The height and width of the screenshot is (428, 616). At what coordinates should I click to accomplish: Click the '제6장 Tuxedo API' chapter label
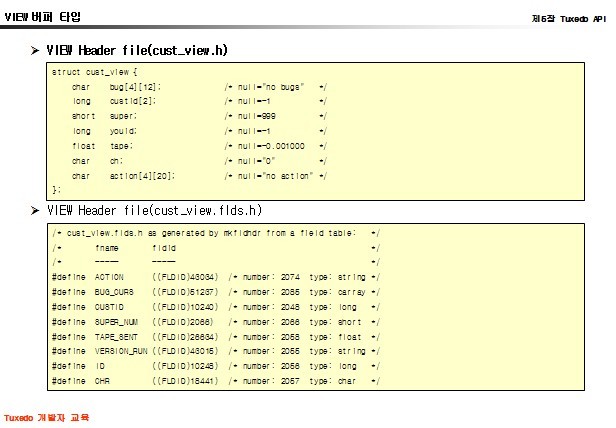(x=567, y=18)
